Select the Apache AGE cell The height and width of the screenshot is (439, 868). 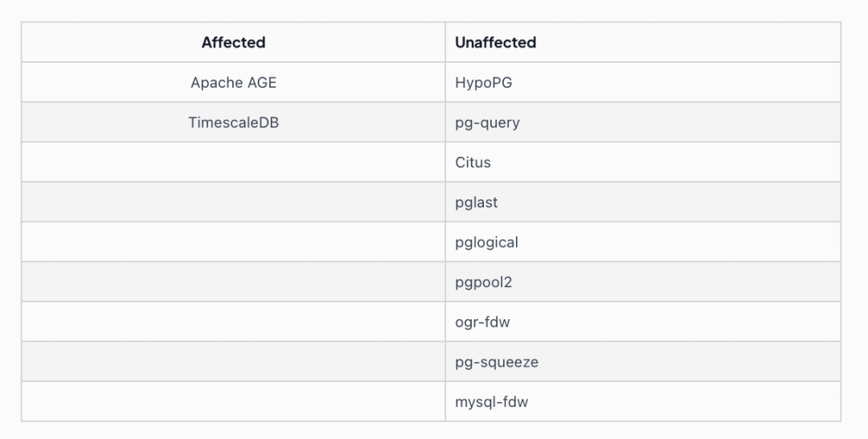coord(233,82)
